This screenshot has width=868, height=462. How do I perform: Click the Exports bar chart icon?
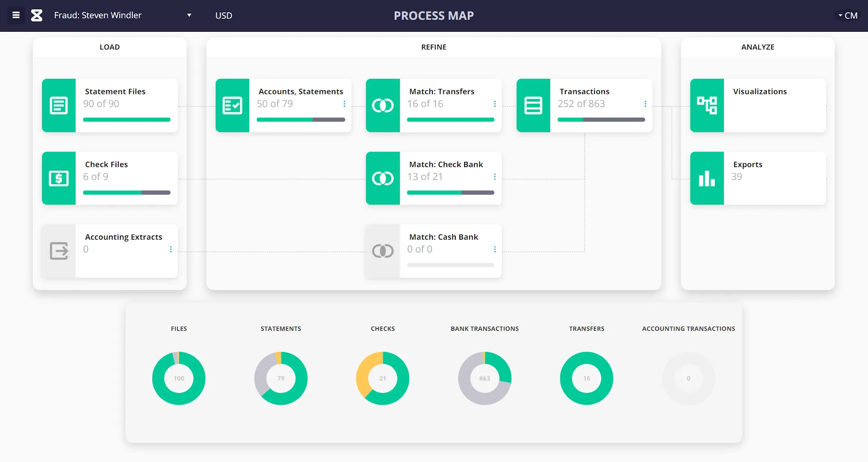pos(707,178)
